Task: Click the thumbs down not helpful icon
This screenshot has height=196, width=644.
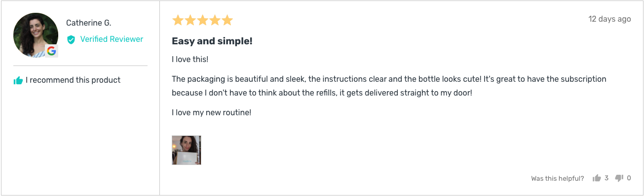Action: coord(619,178)
